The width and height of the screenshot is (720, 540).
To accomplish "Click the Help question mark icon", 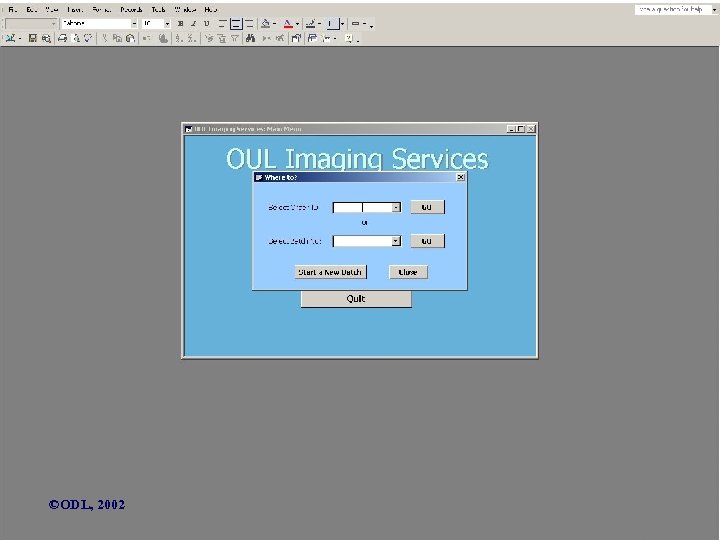I will click(349, 38).
